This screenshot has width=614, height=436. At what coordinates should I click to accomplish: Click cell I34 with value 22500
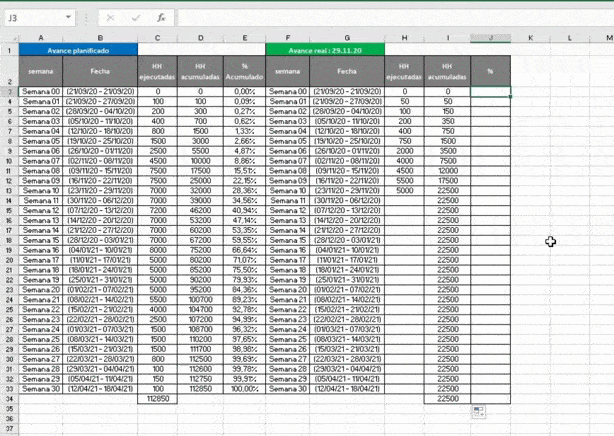(x=448, y=399)
